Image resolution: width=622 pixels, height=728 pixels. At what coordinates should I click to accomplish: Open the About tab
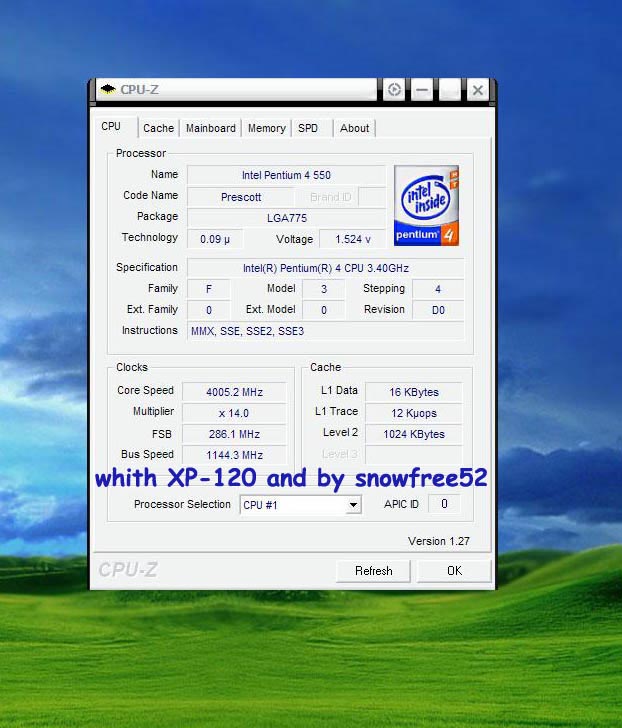(x=355, y=128)
